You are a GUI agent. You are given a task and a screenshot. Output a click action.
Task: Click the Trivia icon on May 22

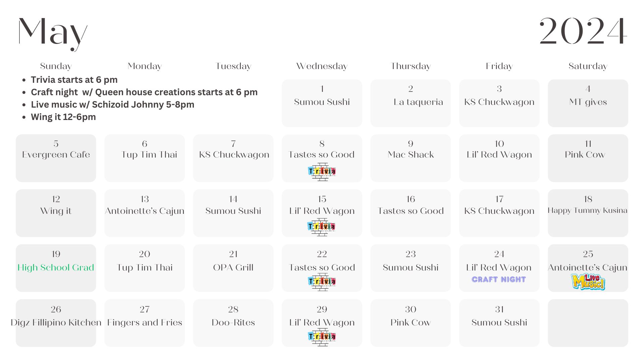322,282
